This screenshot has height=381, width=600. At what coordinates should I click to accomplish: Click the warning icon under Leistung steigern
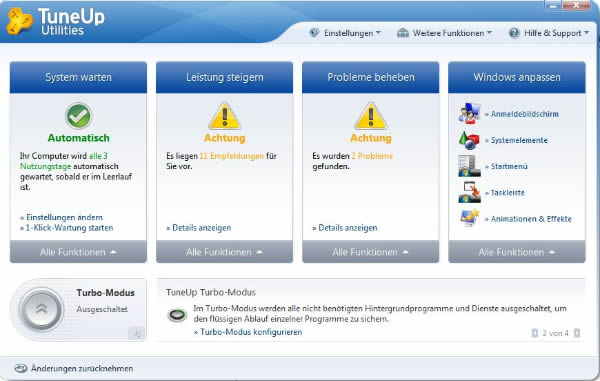click(225, 116)
